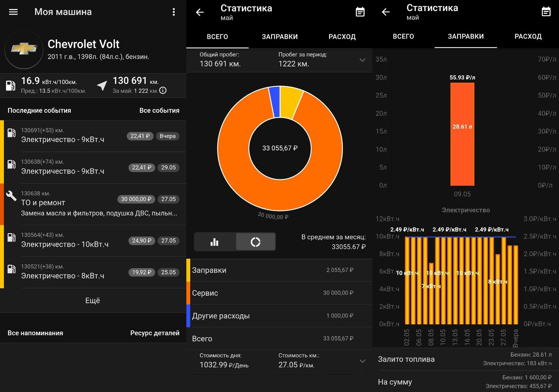This screenshot has width=559, height=392.
Task: Go back from the middle Statistics screen
Action: coord(200,12)
